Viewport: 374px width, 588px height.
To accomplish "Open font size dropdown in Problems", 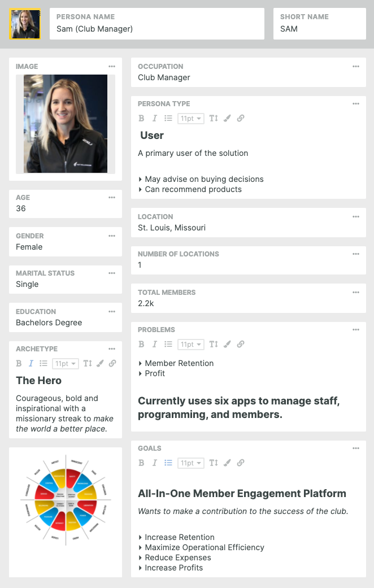I will pyautogui.click(x=190, y=345).
